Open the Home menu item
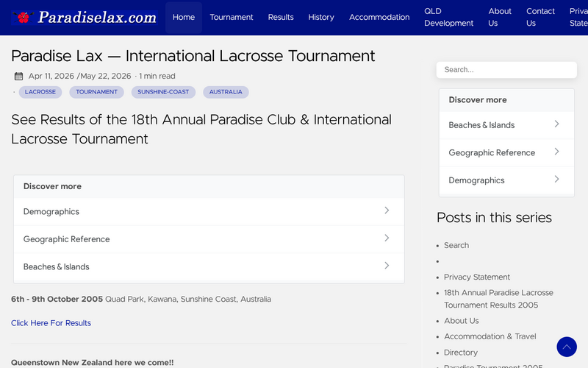 [x=183, y=17]
